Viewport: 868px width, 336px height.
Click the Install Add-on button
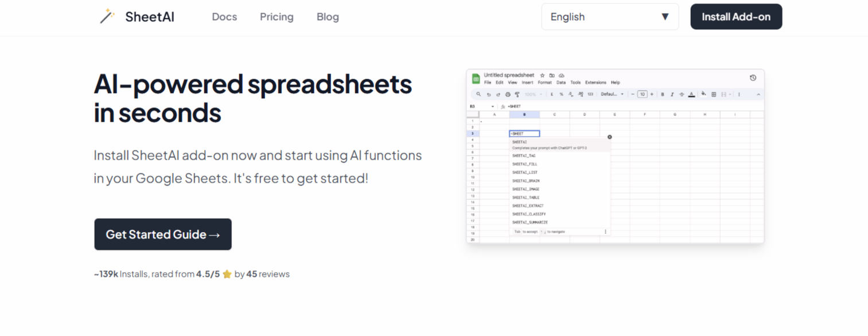[x=736, y=17]
